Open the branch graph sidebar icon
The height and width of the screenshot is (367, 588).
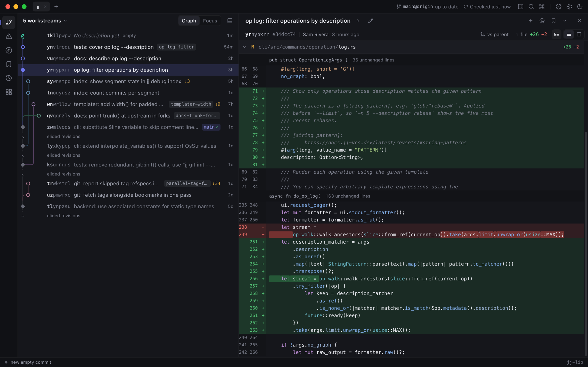9,22
